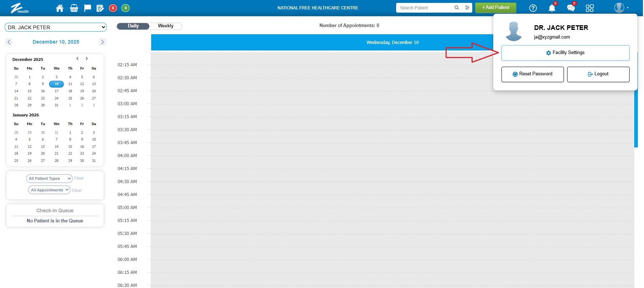The height and width of the screenshot is (288, 644).
Task: Open the All Appointments dropdown
Action: pos(49,190)
